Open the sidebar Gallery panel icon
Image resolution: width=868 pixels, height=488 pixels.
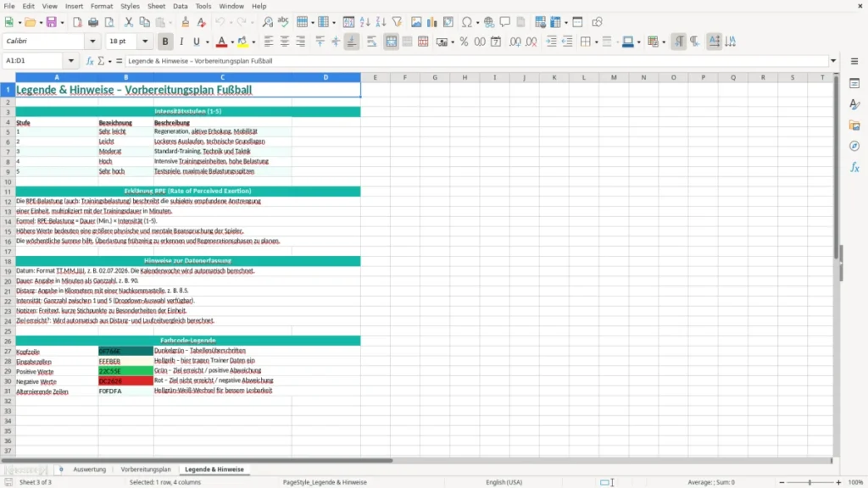(x=854, y=125)
